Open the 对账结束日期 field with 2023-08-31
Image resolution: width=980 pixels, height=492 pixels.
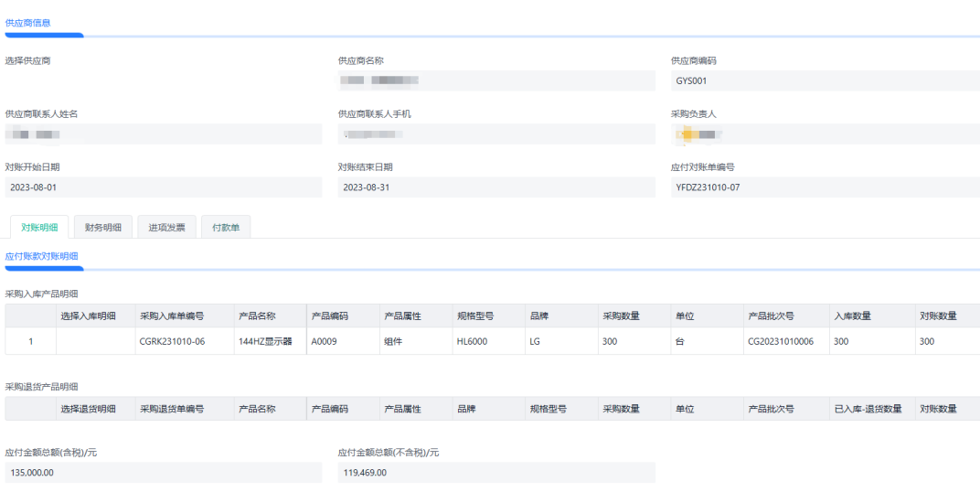coord(495,187)
